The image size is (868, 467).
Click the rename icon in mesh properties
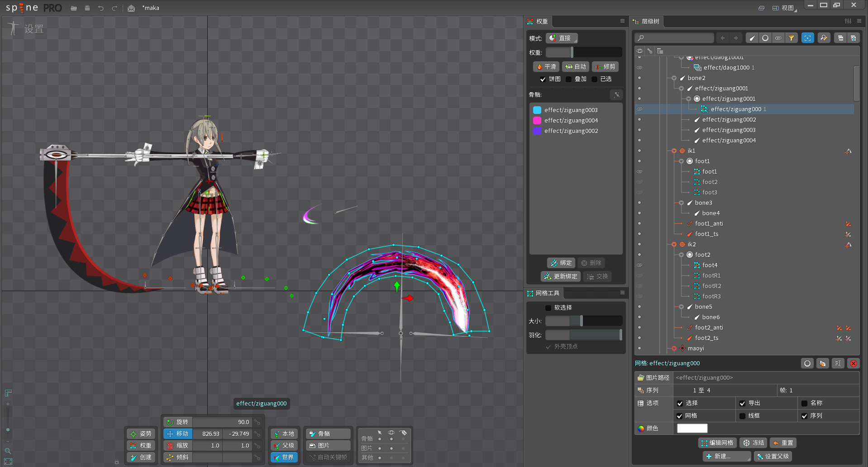[x=838, y=363]
